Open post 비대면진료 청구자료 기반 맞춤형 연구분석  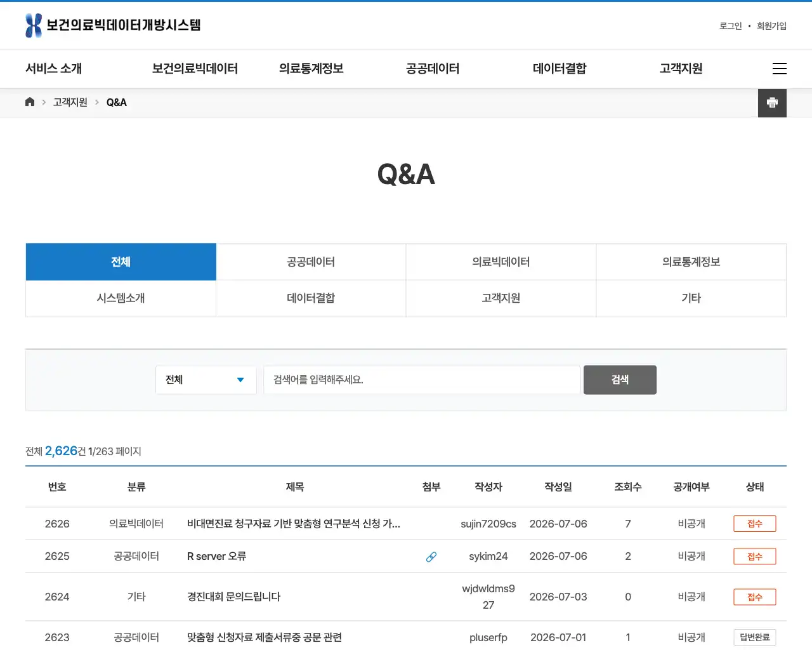coord(294,524)
